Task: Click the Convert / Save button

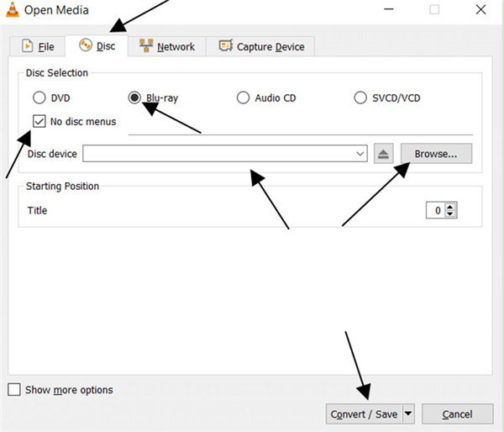Action: (364, 414)
